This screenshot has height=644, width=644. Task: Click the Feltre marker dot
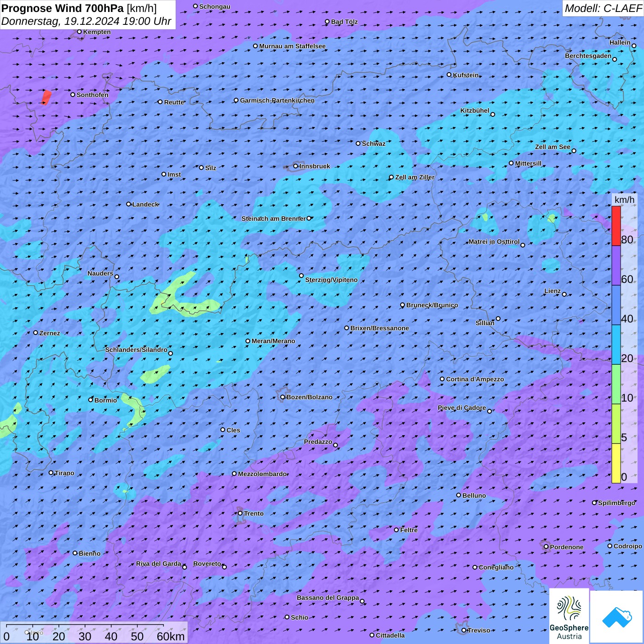click(397, 530)
